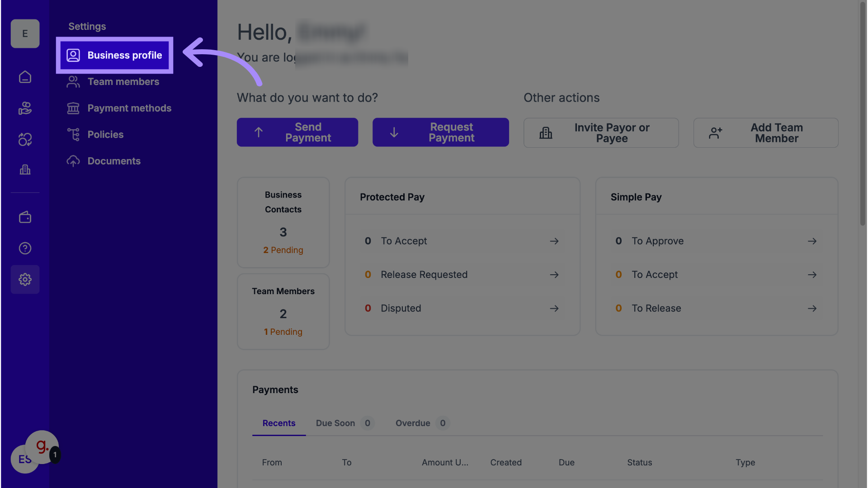Select Team members in Settings
The image size is (868, 488).
coord(123,82)
